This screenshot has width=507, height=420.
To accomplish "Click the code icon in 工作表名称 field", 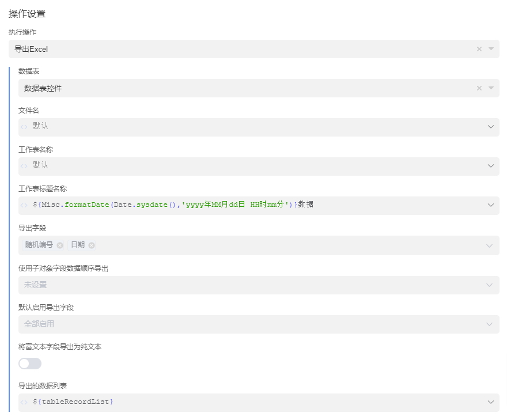I will [x=24, y=166].
